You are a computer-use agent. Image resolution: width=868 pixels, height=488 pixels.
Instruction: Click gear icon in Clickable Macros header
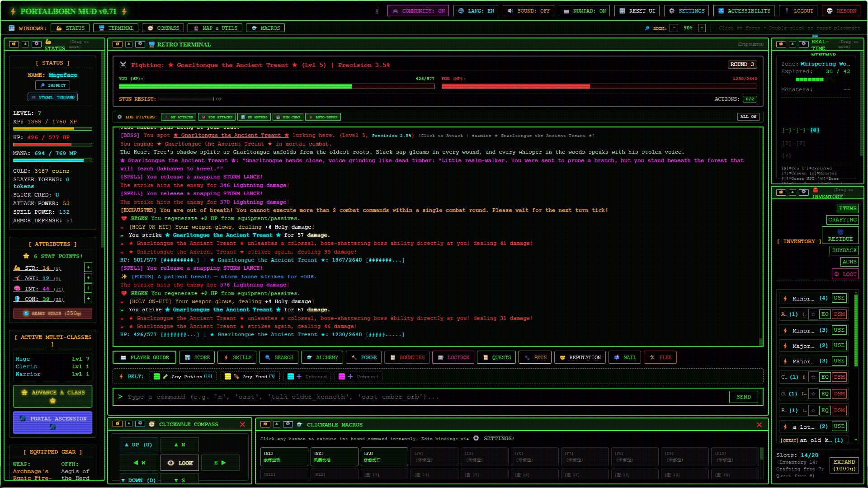[x=288, y=424]
